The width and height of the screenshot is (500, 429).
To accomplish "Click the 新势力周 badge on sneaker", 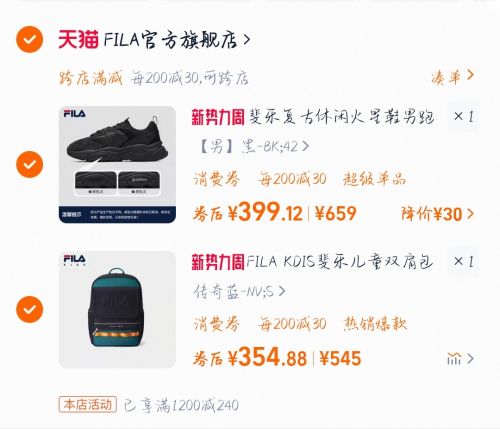I will coord(218,117).
